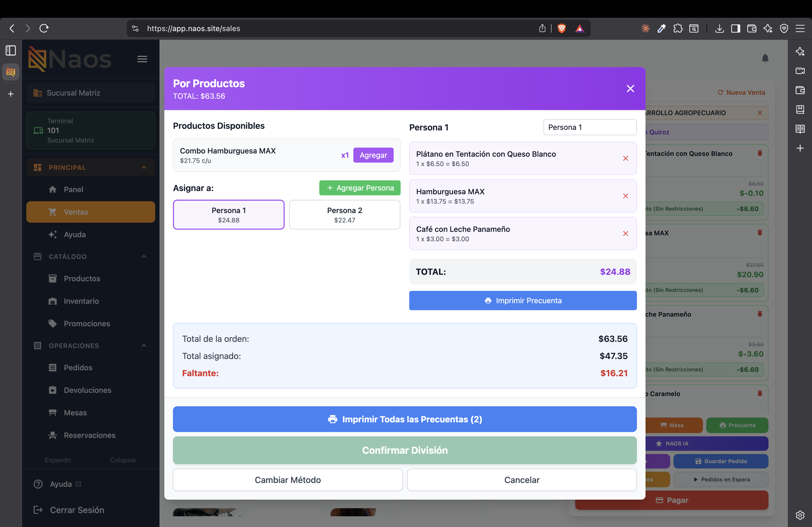This screenshot has width=812, height=527.
Task: Add Combo Hamburguesa MAX with Agregar
Action: (373, 155)
